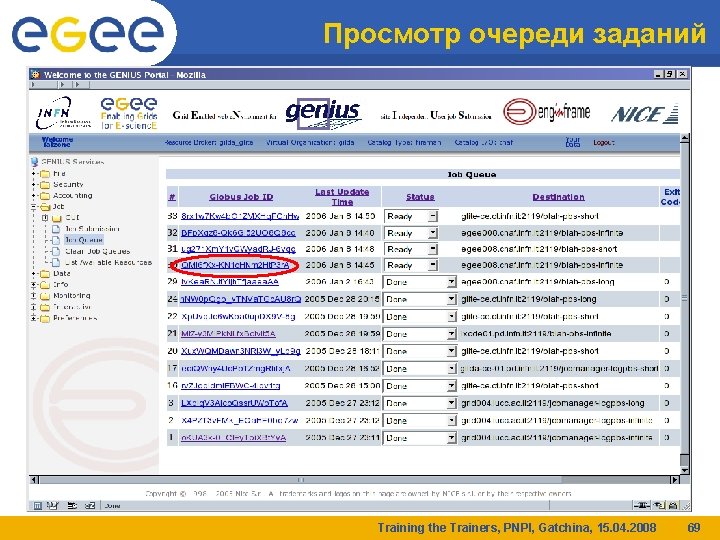Click the # column header link
Screen dimensions: 720x540
pos(172,197)
